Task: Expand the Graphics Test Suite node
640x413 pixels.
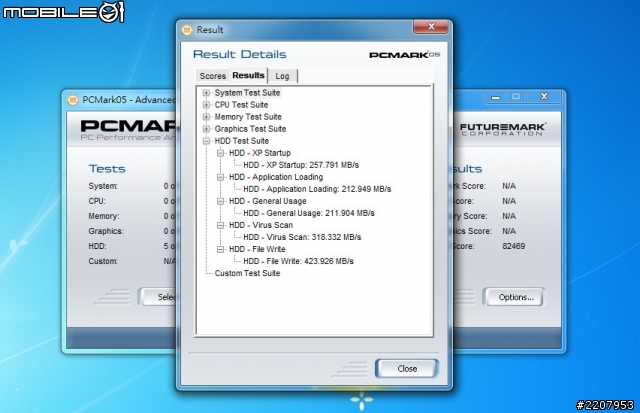Action: pyautogui.click(x=207, y=129)
